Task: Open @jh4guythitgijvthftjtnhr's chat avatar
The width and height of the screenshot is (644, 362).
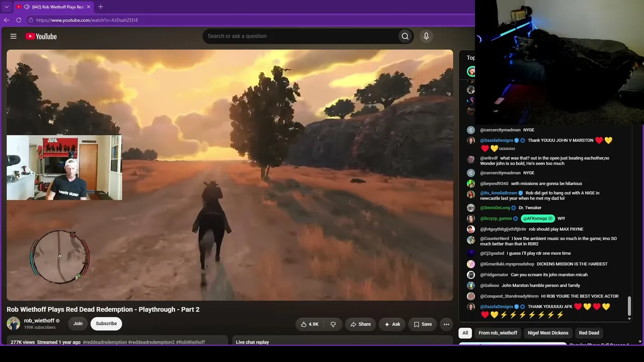Action: click(x=471, y=229)
